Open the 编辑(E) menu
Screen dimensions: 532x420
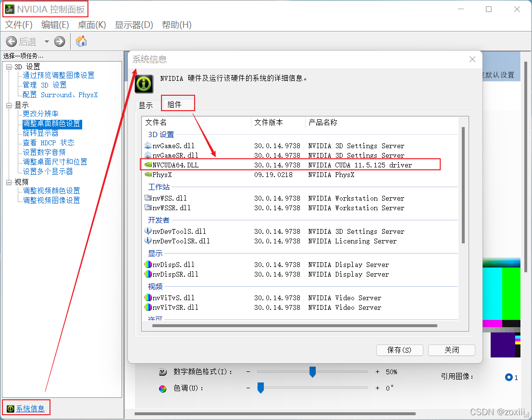(55, 25)
